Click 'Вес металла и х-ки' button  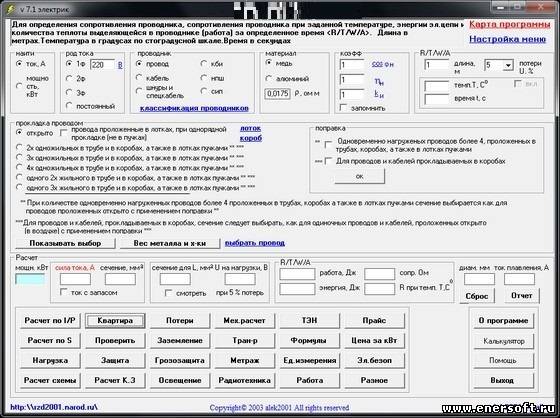click(170, 243)
